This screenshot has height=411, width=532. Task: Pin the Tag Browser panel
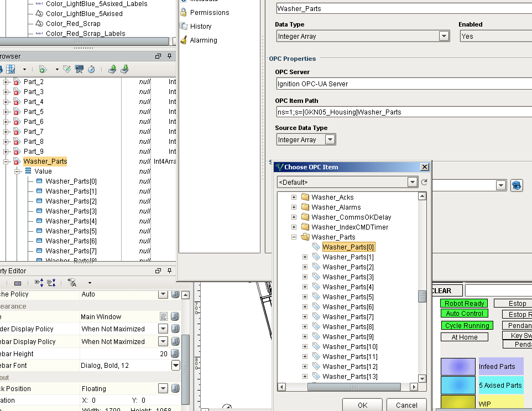[169, 56]
